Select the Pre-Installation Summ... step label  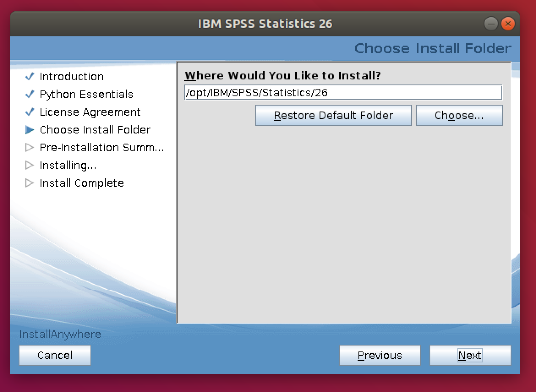[x=101, y=147]
